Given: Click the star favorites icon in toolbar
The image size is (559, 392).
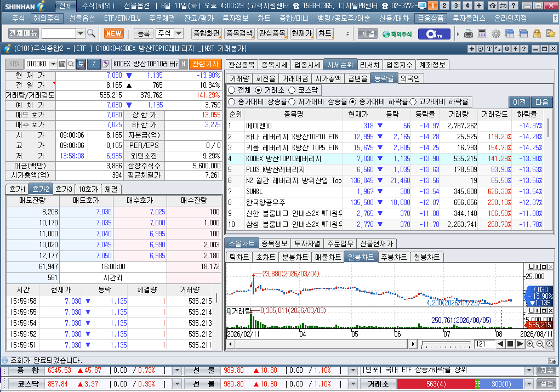Looking at the screenshot, I should (550, 33).
